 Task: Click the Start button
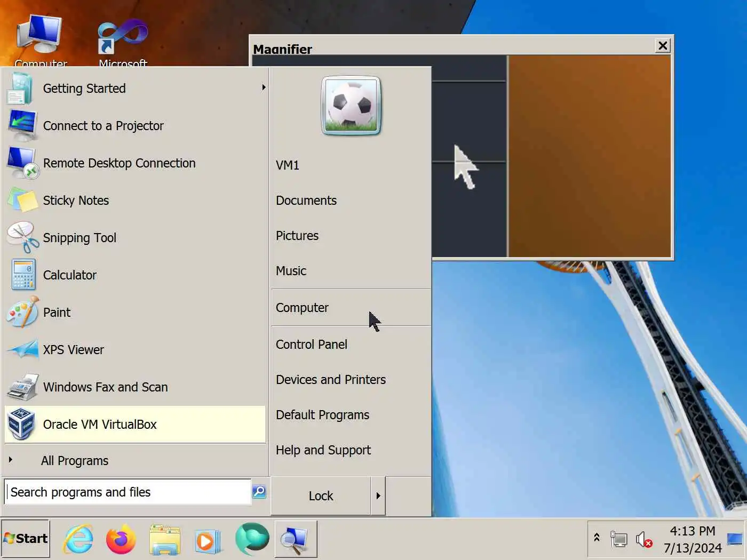pyautogui.click(x=25, y=539)
